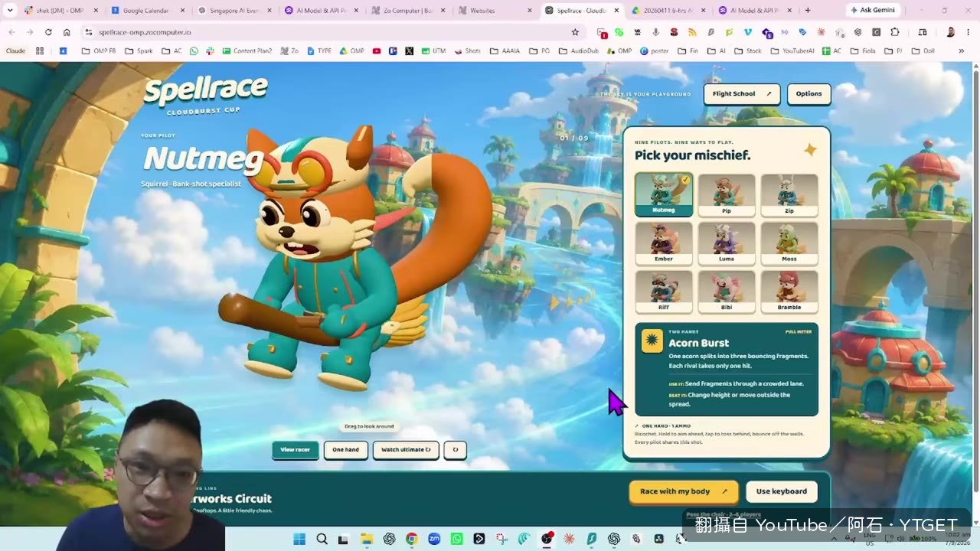
Task: Open the Websites tab
Action: (495, 11)
